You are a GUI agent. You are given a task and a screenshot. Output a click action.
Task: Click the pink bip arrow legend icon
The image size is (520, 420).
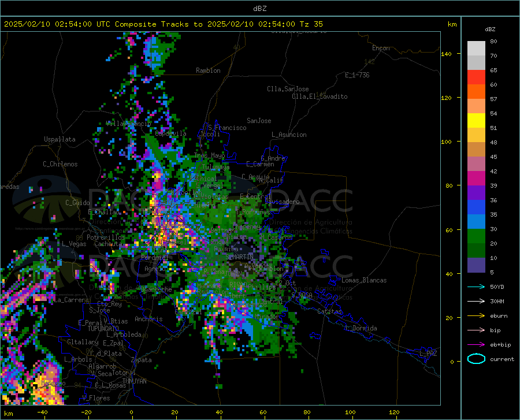point(476,330)
